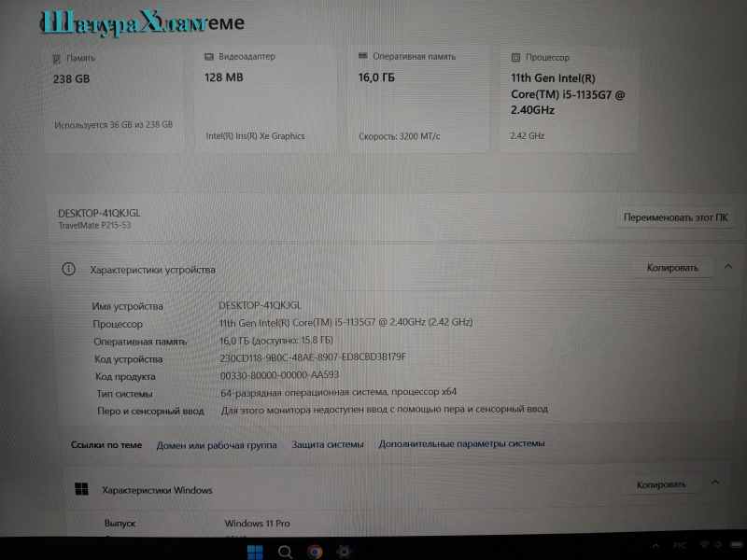Click the volume speaker tray icon
This screenshot has width=747, height=560.
[717, 544]
